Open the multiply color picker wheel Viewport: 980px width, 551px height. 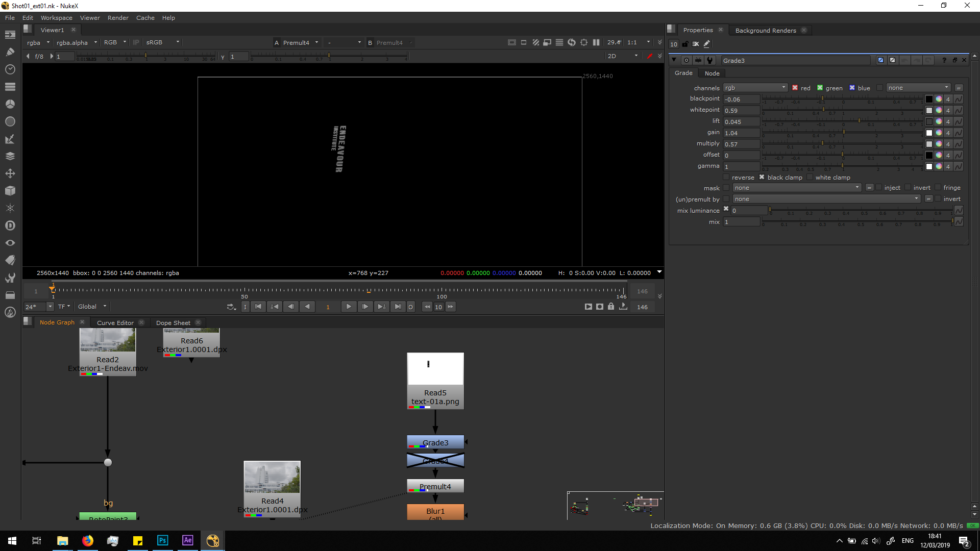click(939, 144)
